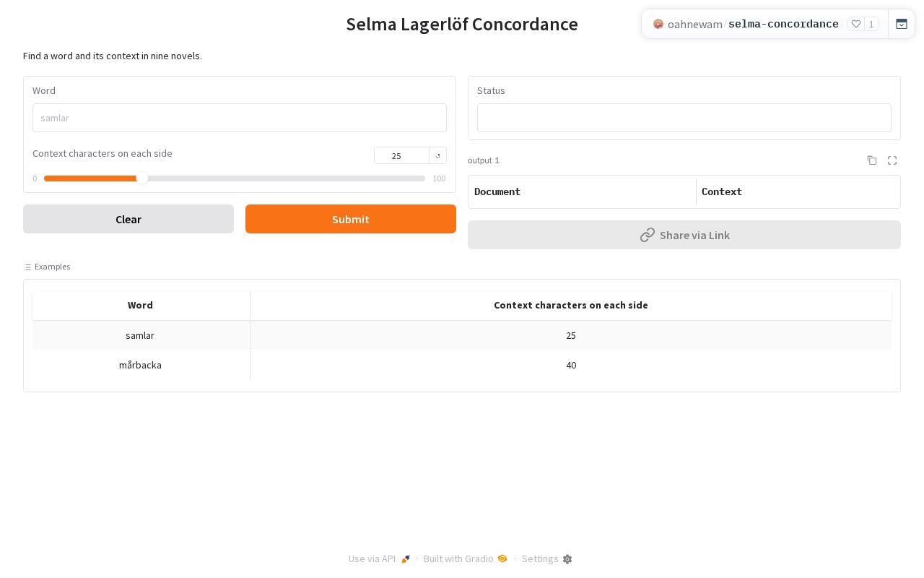Focus the Word input field
Viewport: 924px width, 578px height.
click(x=240, y=118)
